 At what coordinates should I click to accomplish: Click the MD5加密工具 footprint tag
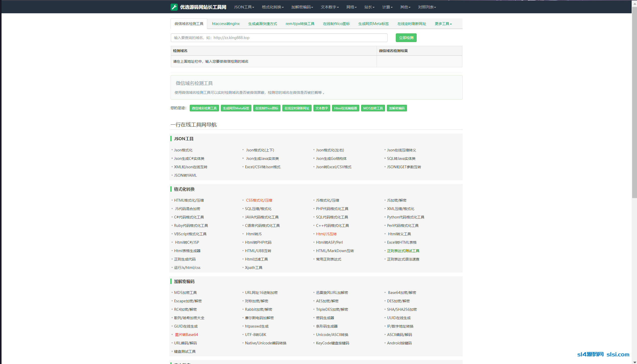pyautogui.click(x=373, y=108)
